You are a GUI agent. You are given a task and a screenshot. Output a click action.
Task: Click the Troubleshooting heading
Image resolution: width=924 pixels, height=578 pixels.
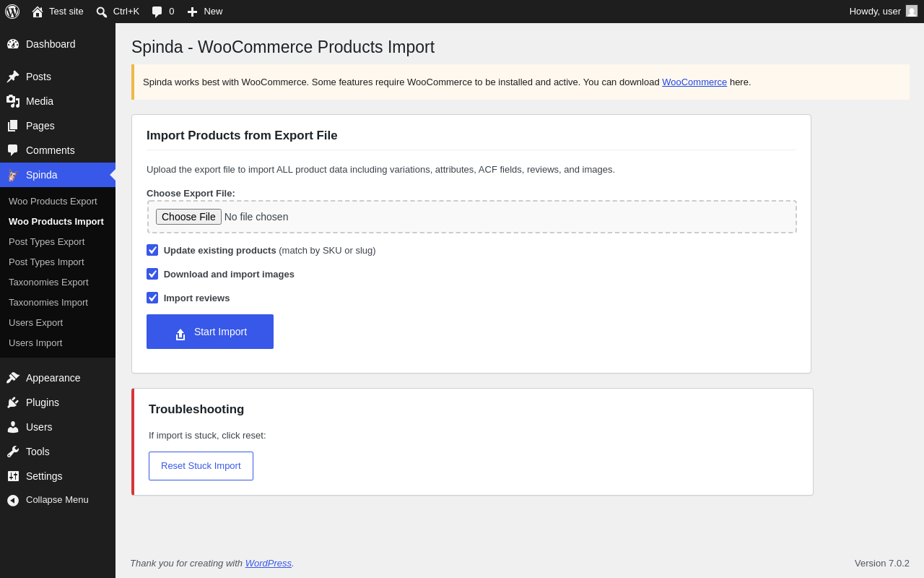[x=196, y=409]
